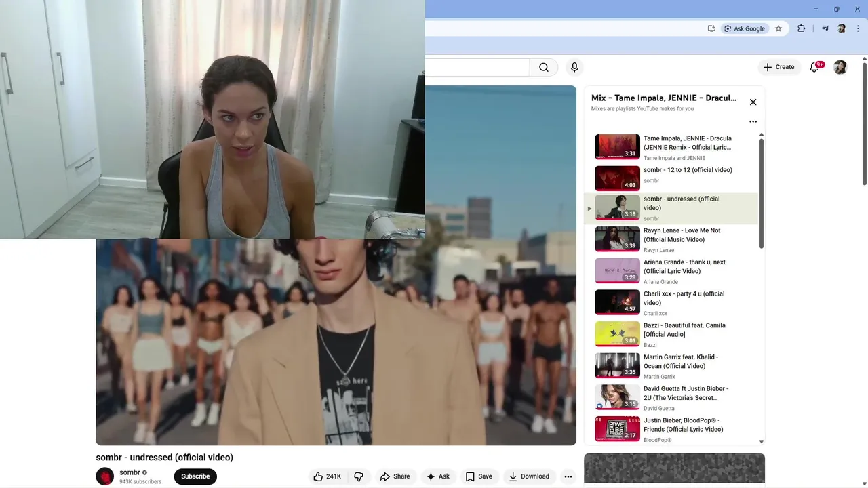
Task: Open the Chrome extensions puzzle icon
Action: click(802, 28)
